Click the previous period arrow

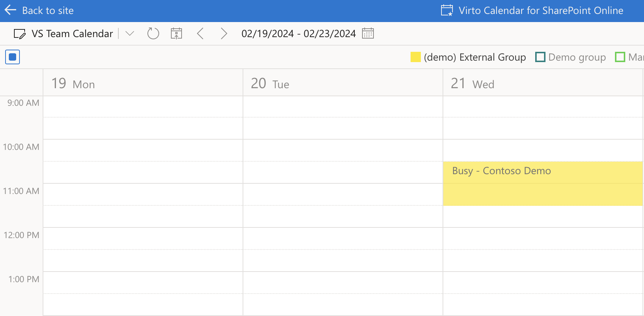[x=200, y=33]
